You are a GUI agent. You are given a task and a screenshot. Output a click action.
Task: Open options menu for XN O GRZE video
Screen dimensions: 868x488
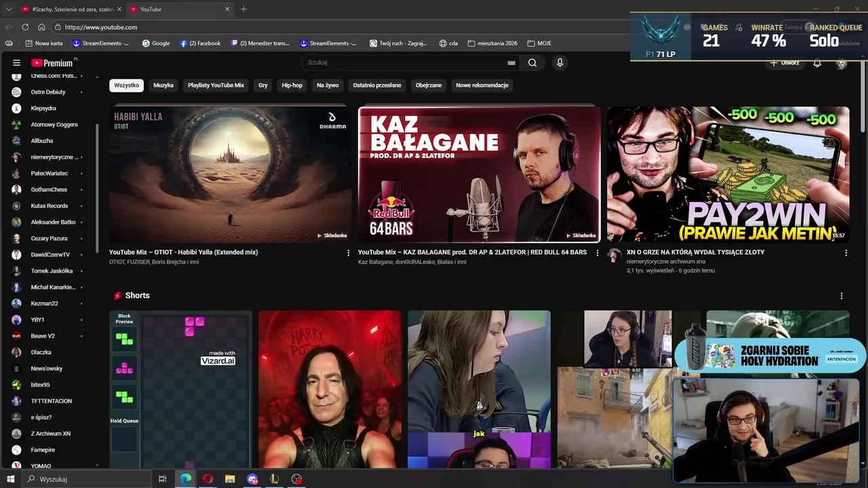click(846, 253)
